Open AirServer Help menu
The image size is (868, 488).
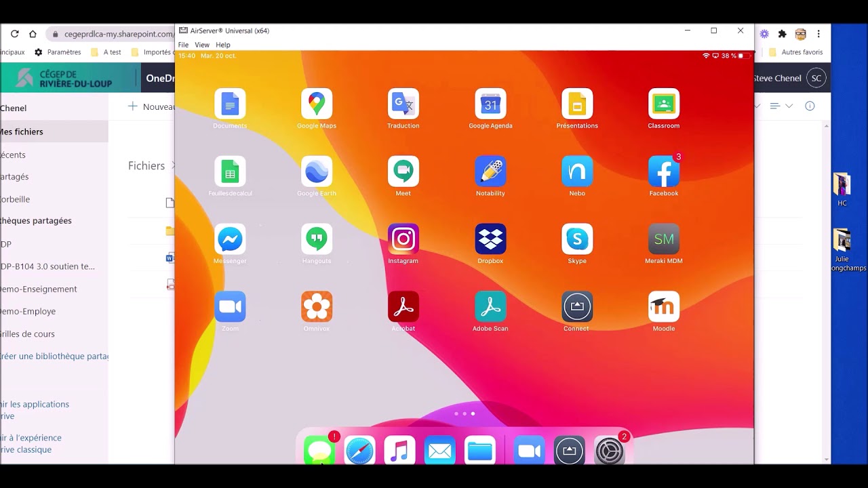click(x=223, y=45)
